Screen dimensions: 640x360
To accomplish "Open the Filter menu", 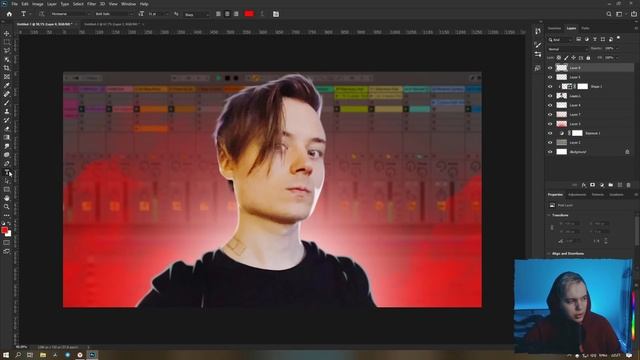I will click(x=91, y=4).
